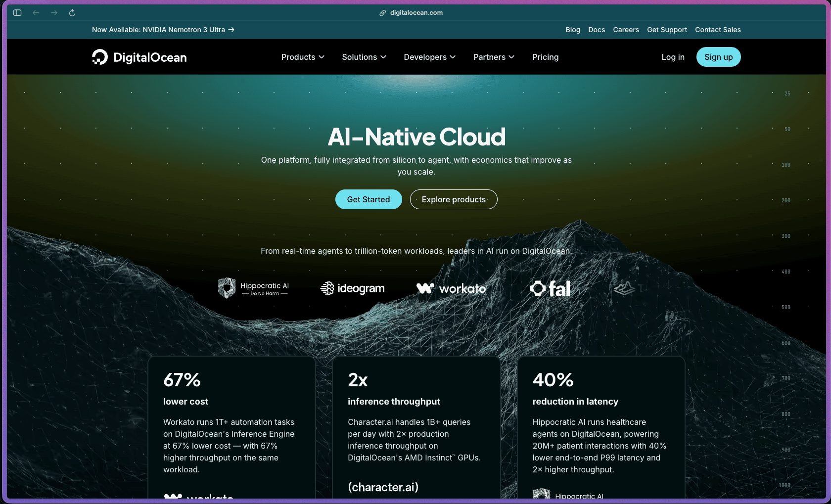Screen dimensions: 831x504
Task: Open the Blog link
Action: point(573,30)
